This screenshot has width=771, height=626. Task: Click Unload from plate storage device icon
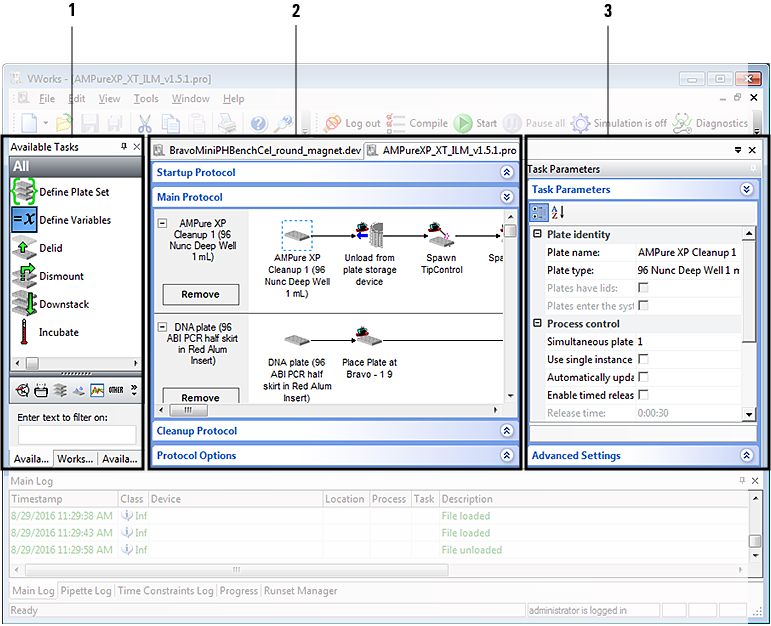(x=369, y=235)
